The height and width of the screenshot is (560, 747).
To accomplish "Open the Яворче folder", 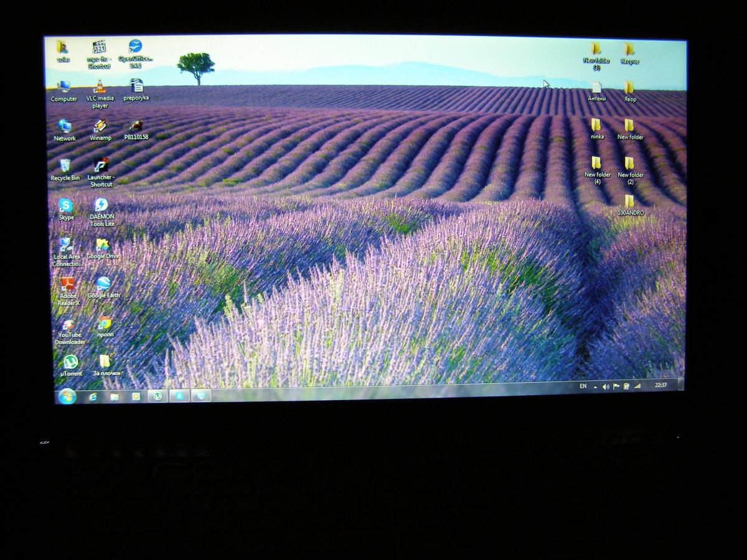I will (629, 49).
